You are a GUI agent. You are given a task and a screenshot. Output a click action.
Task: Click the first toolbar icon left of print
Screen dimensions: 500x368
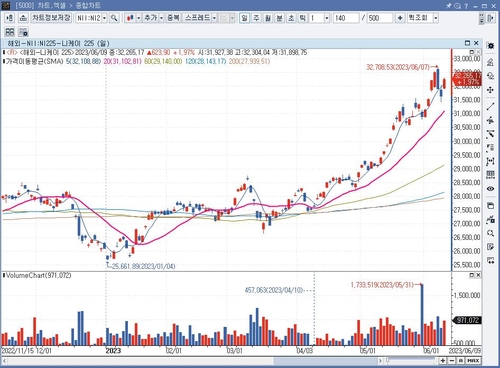(9, 18)
